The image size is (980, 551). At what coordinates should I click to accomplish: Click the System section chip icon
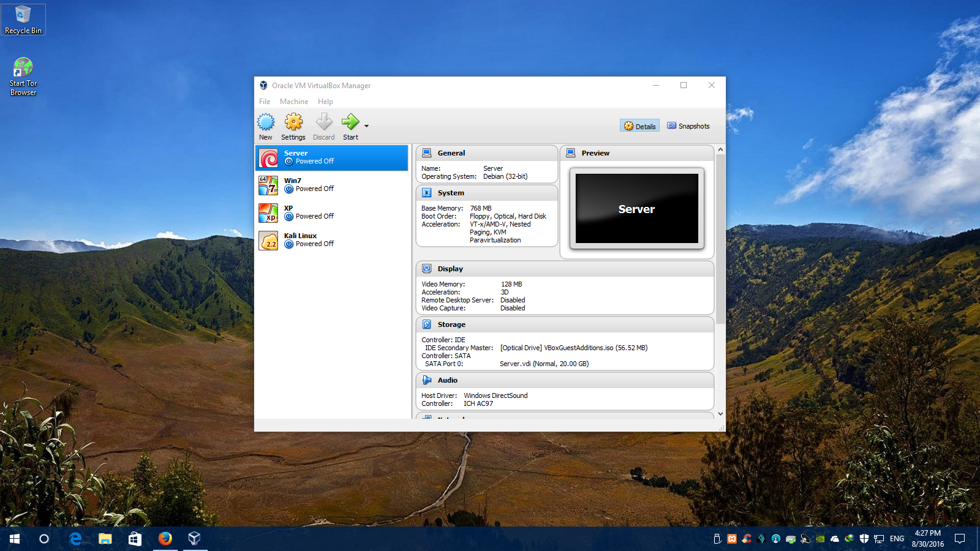pyautogui.click(x=427, y=193)
